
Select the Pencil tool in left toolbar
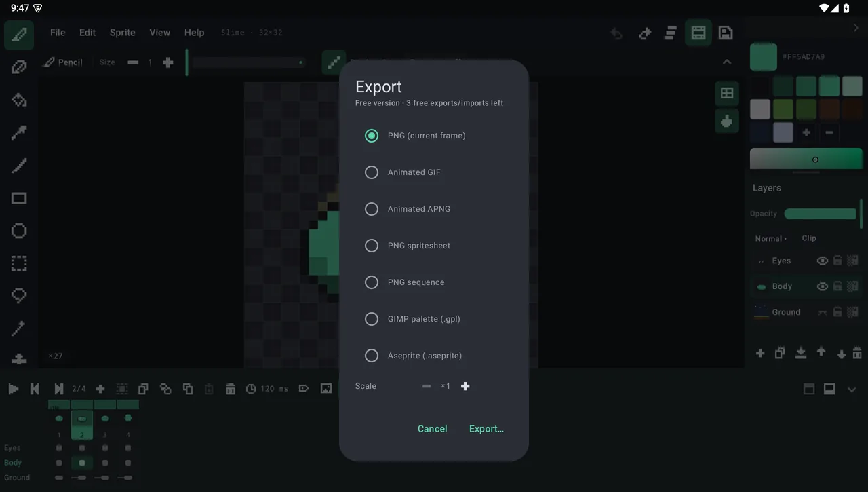tap(19, 35)
